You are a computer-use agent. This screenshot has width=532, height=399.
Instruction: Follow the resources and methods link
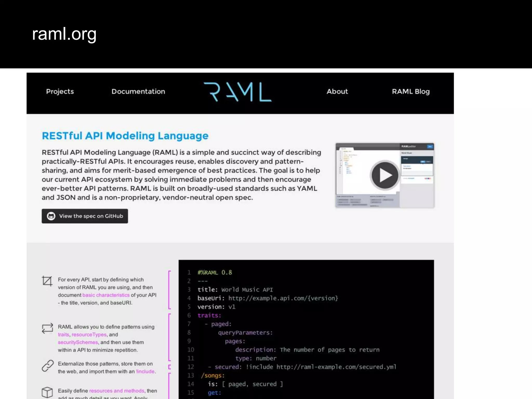117,391
